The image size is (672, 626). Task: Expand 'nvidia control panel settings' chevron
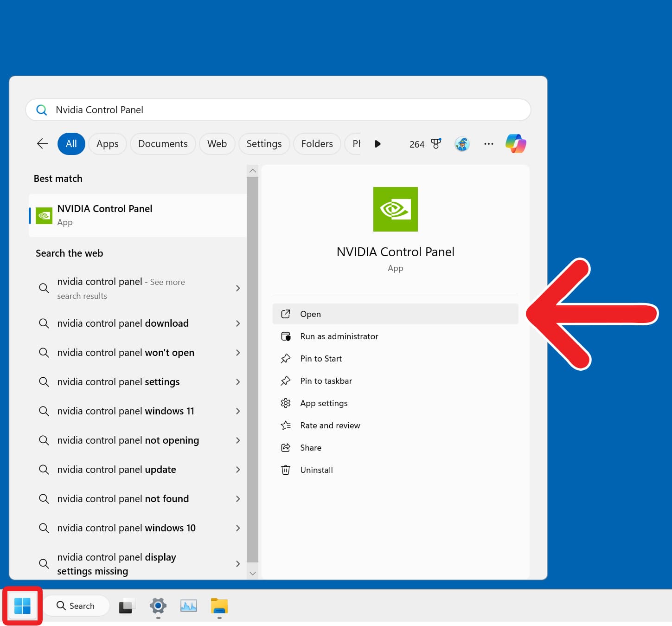click(238, 382)
